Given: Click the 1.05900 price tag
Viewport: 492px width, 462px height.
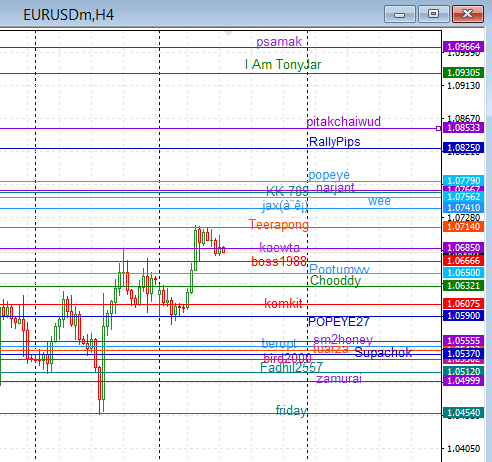Looking at the screenshot, I should tap(463, 316).
